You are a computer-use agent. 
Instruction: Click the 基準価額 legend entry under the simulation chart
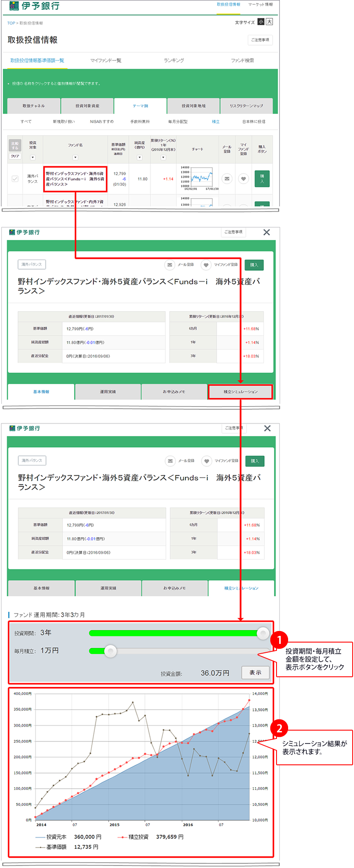tap(67, 847)
